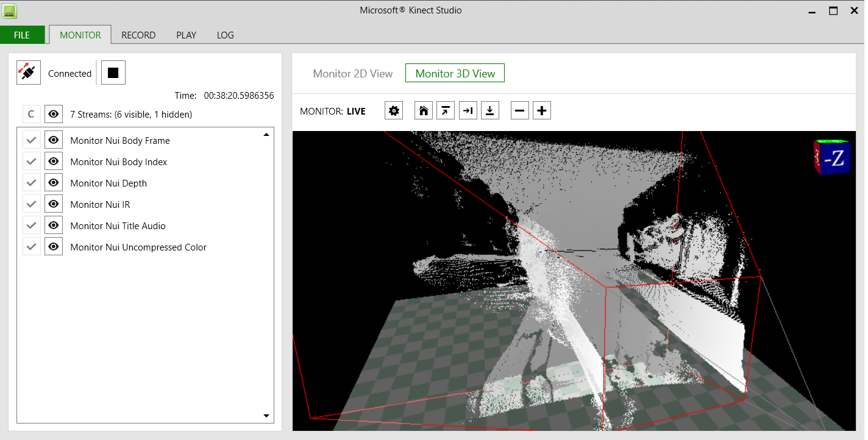Click the Kinect Studio app icon in title bar
This screenshot has width=868, height=440.
10,10
